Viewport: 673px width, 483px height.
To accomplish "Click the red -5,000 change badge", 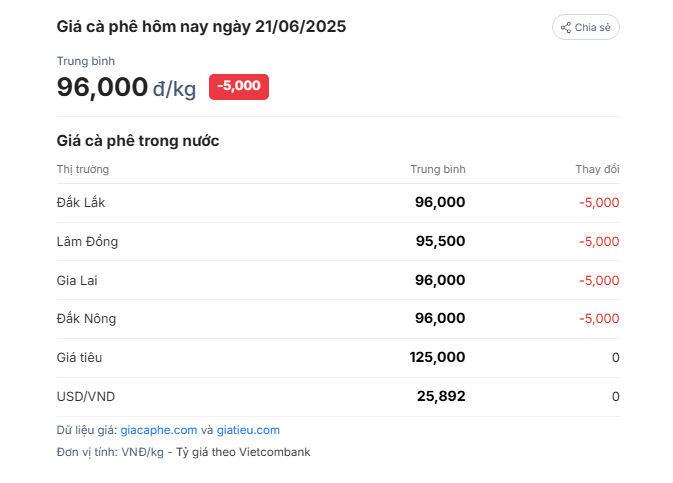I will (239, 87).
